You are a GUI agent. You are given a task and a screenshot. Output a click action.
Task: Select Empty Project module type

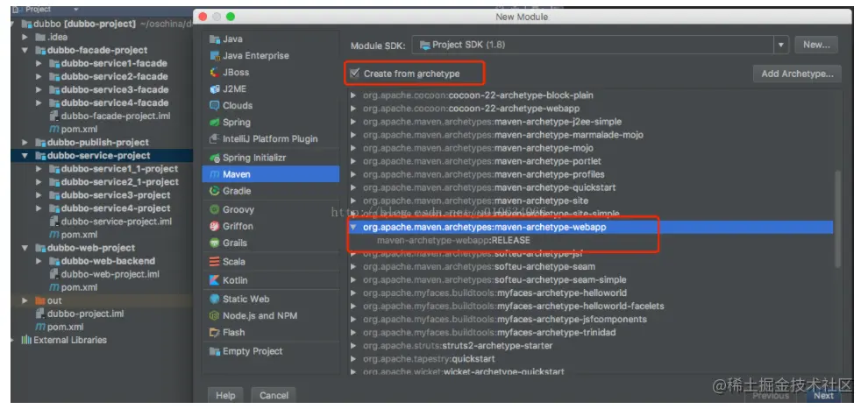pos(271,351)
